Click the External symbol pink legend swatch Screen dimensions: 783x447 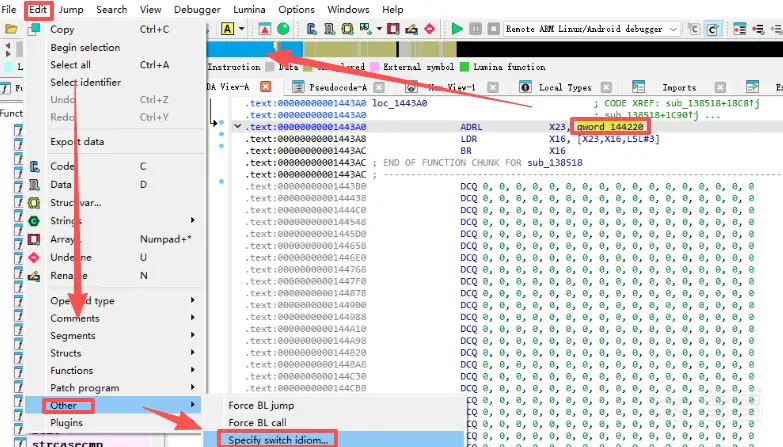pos(374,66)
